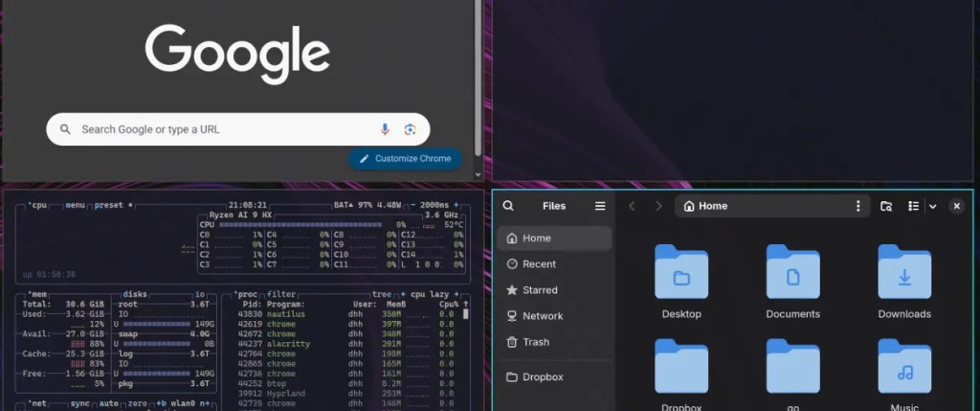
Task: Click the voice search microphone in Google
Action: click(385, 129)
